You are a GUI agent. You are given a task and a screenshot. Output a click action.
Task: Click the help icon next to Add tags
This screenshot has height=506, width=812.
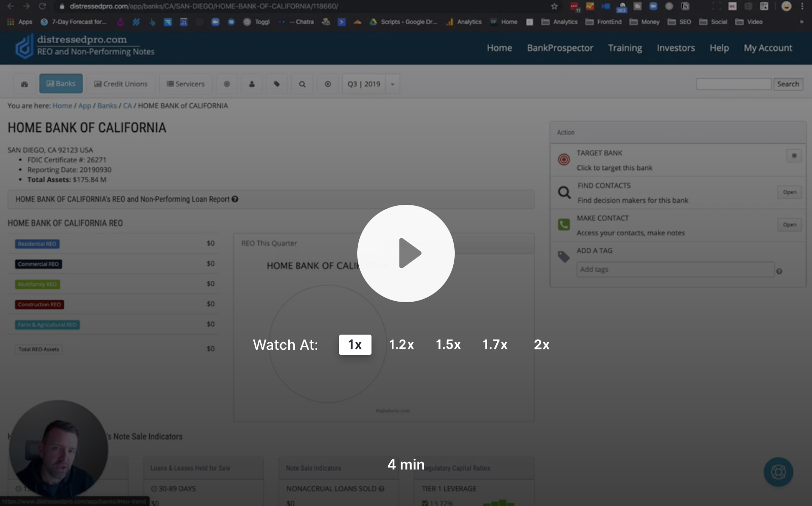pyautogui.click(x=779, y=271)
